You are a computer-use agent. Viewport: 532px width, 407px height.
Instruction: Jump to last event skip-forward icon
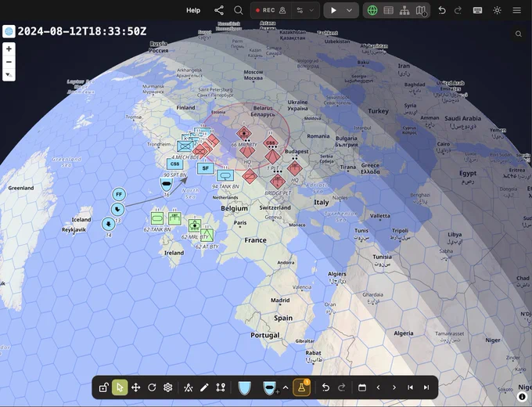(x=426, y=387)
